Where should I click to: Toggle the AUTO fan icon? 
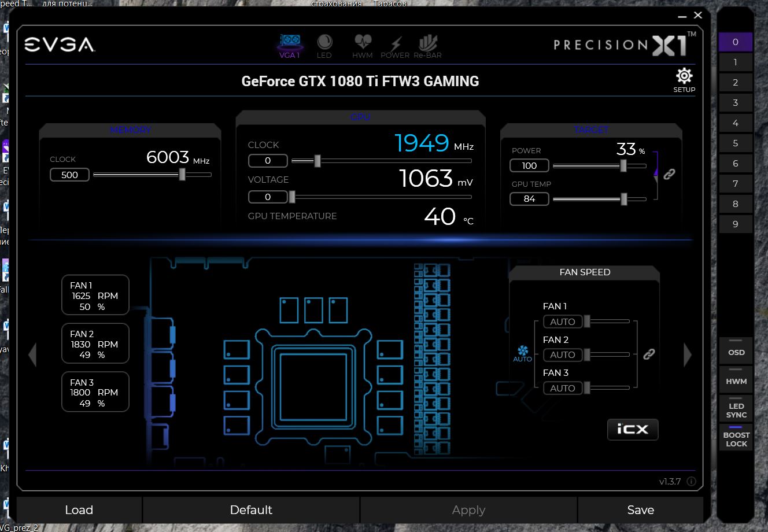[x=522, y=354]
